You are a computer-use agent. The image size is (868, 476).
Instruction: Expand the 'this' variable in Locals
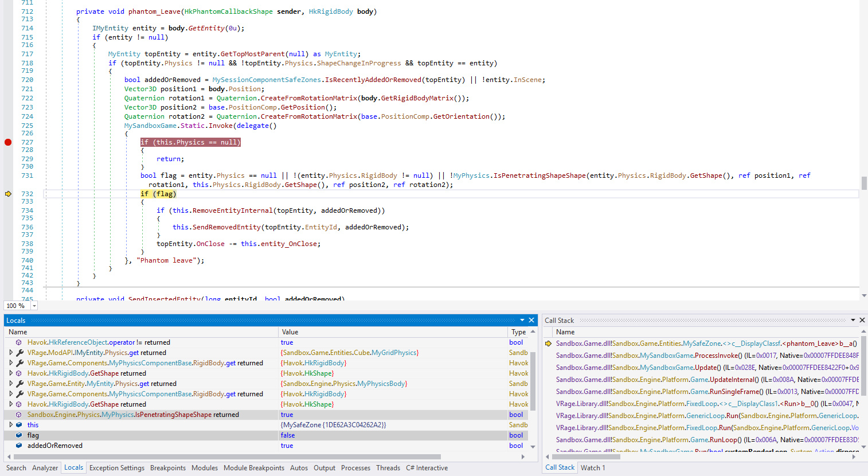coord(11,425)
